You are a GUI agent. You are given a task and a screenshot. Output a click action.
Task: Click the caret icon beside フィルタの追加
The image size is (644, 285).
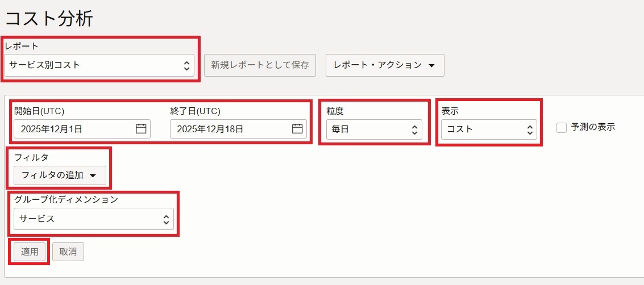(93, 175)
